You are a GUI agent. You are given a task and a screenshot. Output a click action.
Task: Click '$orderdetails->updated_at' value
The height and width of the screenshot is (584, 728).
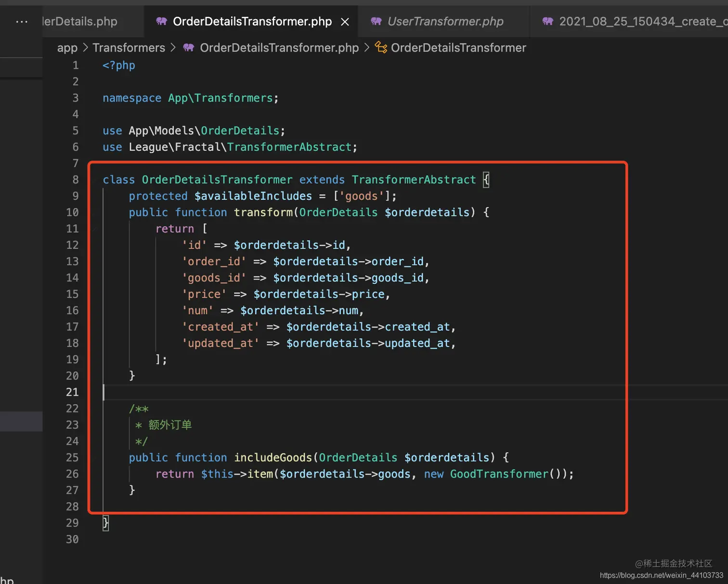coord(368,344)
